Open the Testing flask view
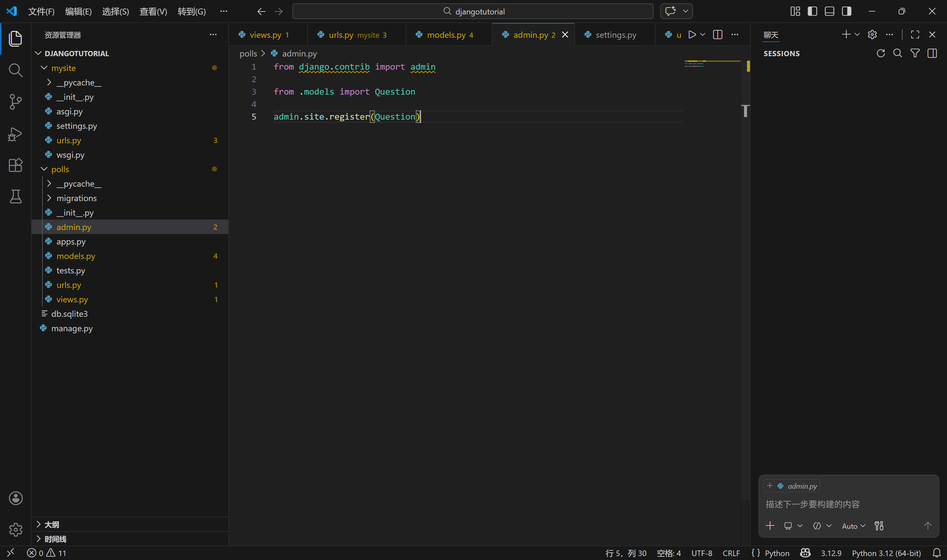Viewport: 947px width, 560px height. (x=15, y=197)
